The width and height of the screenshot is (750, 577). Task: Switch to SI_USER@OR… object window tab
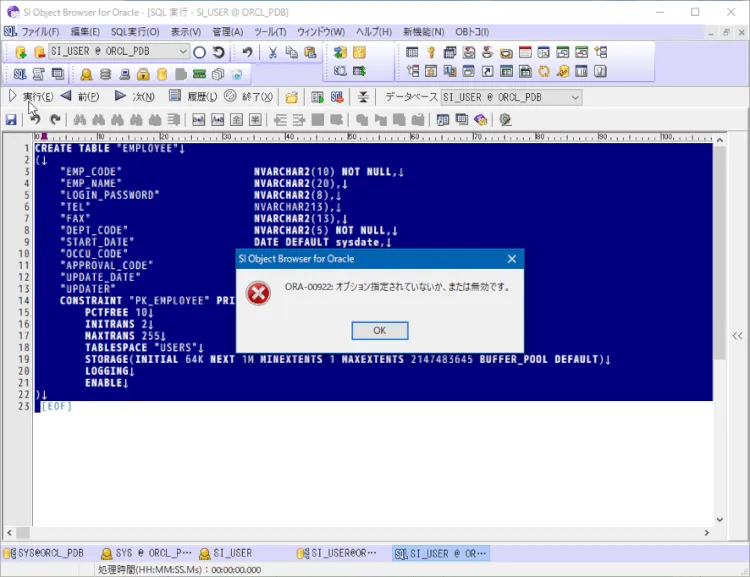pos(337,553)
